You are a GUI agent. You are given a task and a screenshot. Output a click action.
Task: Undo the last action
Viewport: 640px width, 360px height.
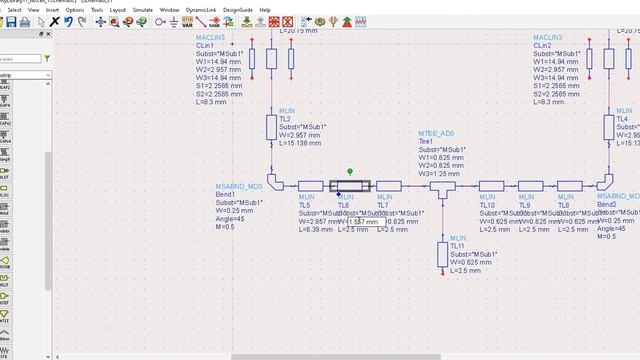68,22
